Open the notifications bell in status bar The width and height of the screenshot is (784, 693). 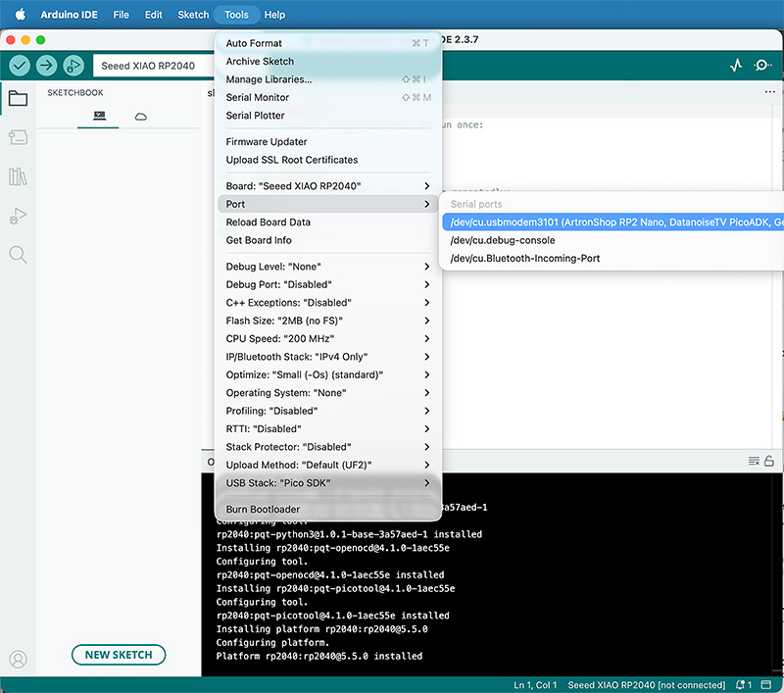(x=744, y=684)
